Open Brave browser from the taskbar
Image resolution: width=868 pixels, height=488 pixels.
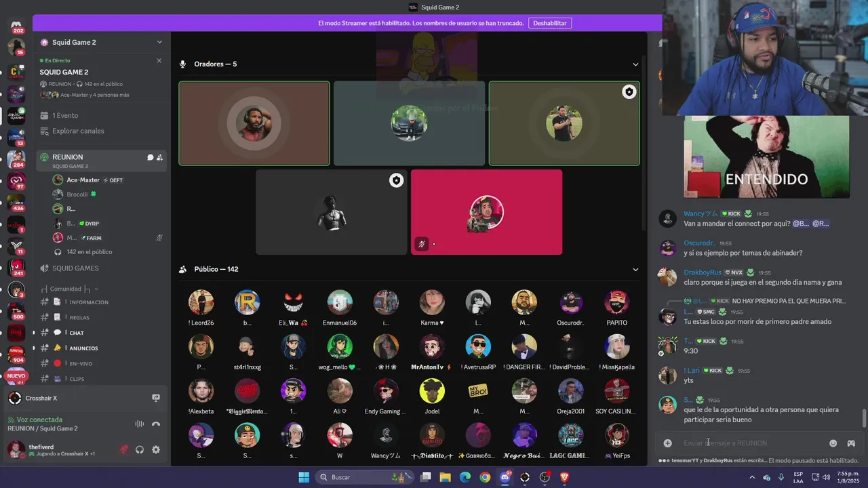565,477
